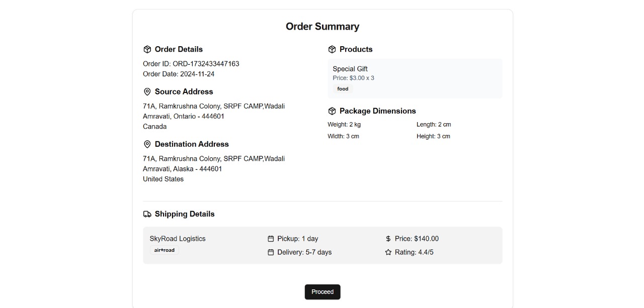Click the calendar icon next to Pickup

(271, 239)
